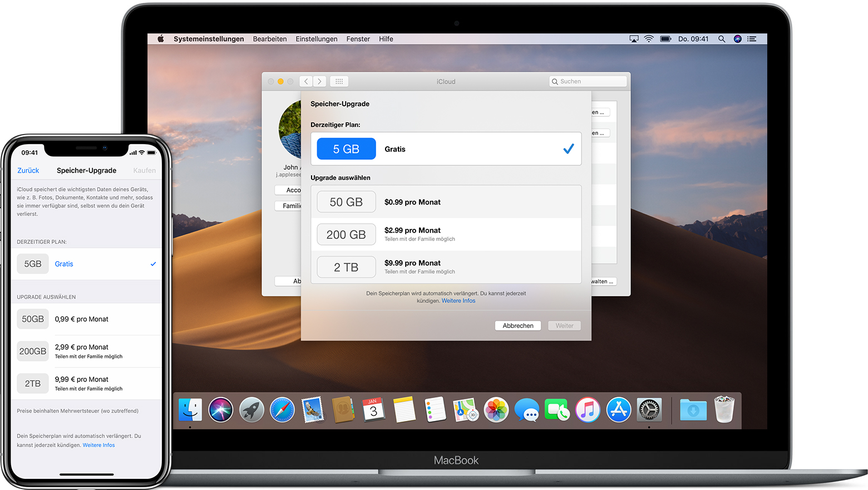Open Messages from the Dock

click(x=527, y=410)
